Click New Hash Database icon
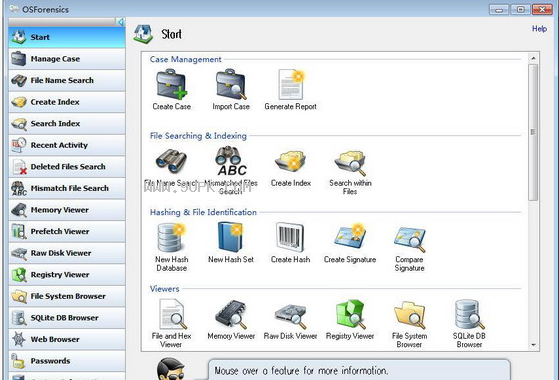 171,237
